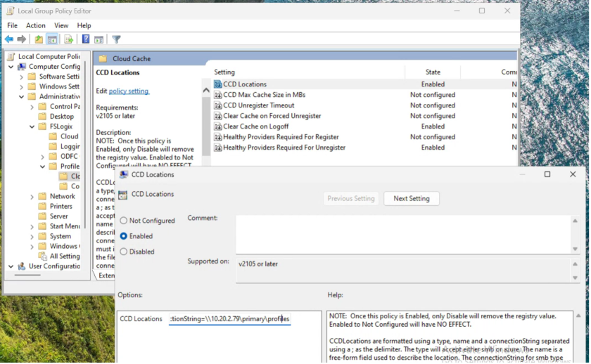Open the policy setting link
Viewport: 591px width, 364px height.
tap(129, 91)
